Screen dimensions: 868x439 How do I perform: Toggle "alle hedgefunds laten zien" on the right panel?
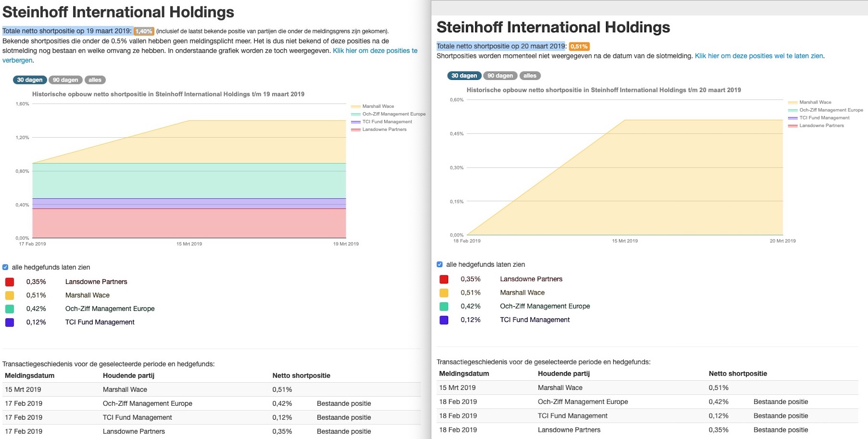pos(440,264)
